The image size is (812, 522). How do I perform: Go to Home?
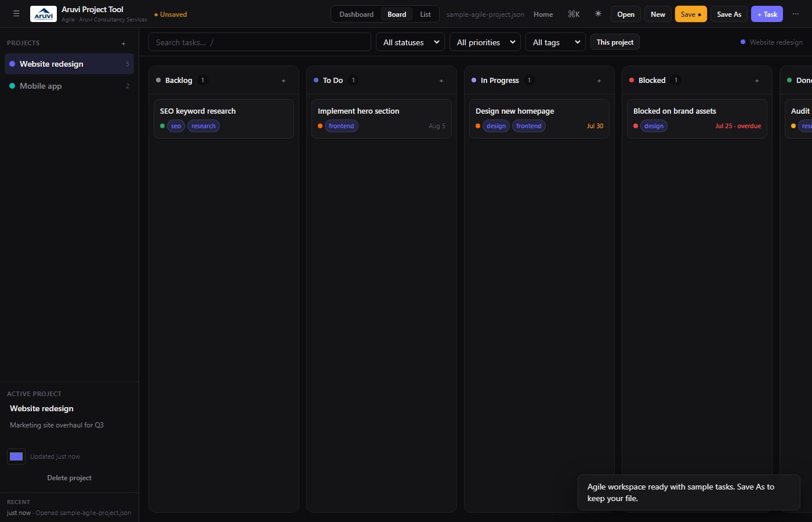tap(543, 14)
